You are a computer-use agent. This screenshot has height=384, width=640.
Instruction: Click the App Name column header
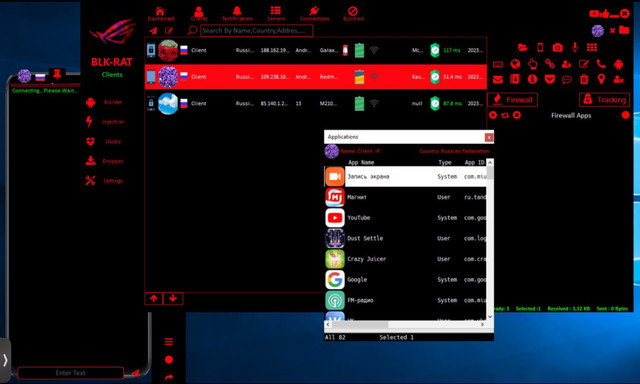click(361, 162)
